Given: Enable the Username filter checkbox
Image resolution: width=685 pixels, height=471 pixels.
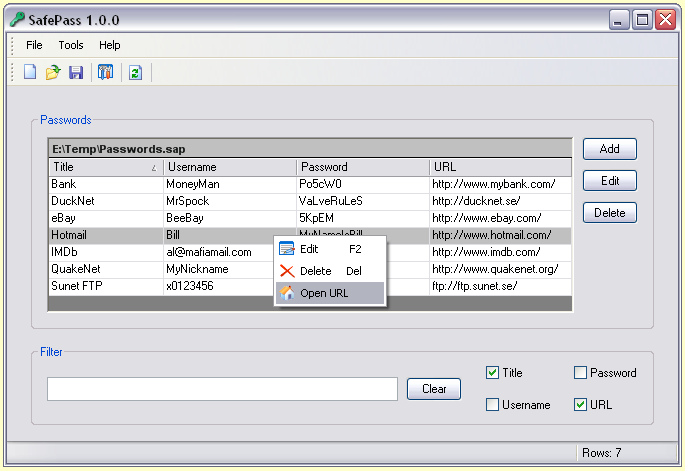Looking at the screenshot, I should [492, 405].
